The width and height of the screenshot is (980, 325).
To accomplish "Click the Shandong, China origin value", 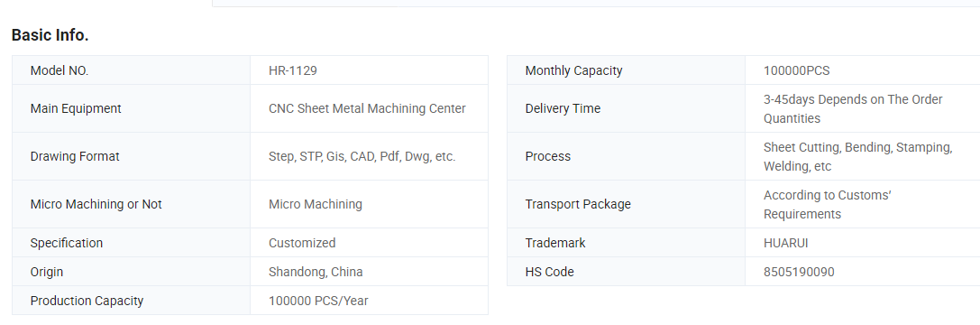I will point(316,272).
